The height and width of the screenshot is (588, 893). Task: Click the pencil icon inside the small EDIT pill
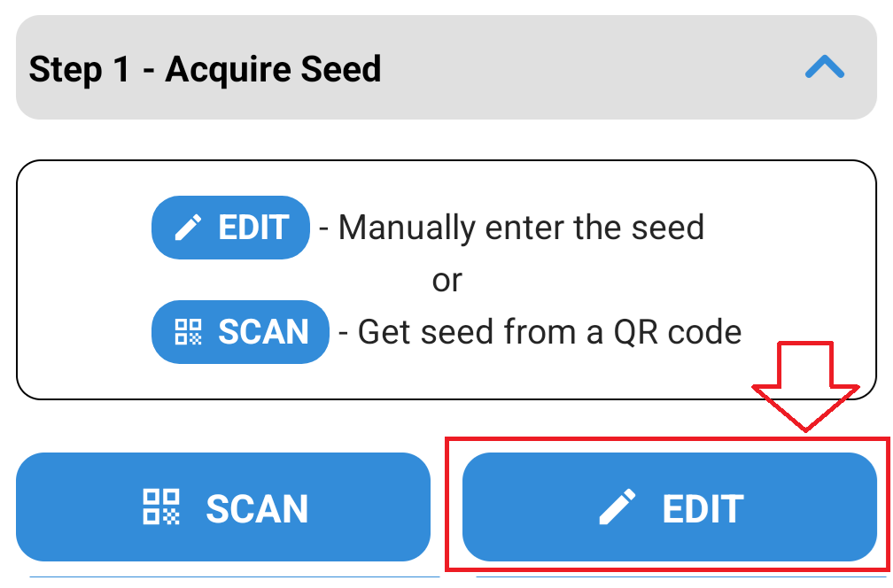[x=188, y=227]
